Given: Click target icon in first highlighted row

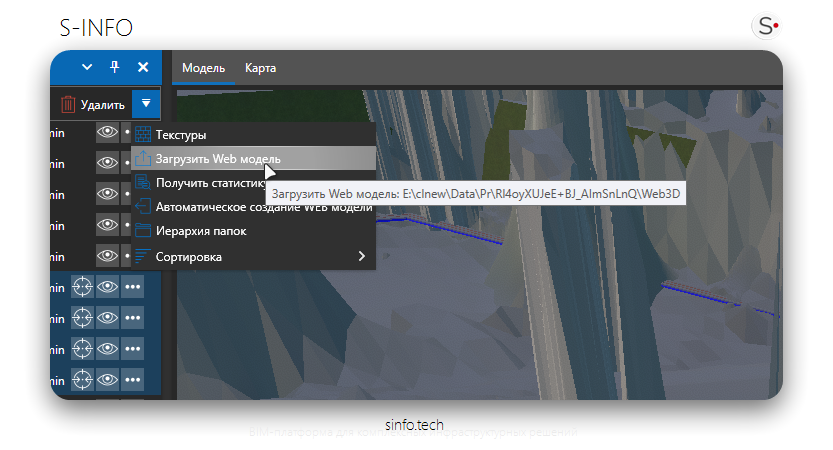Looking at the screenshot, I should tap(82, 286).
